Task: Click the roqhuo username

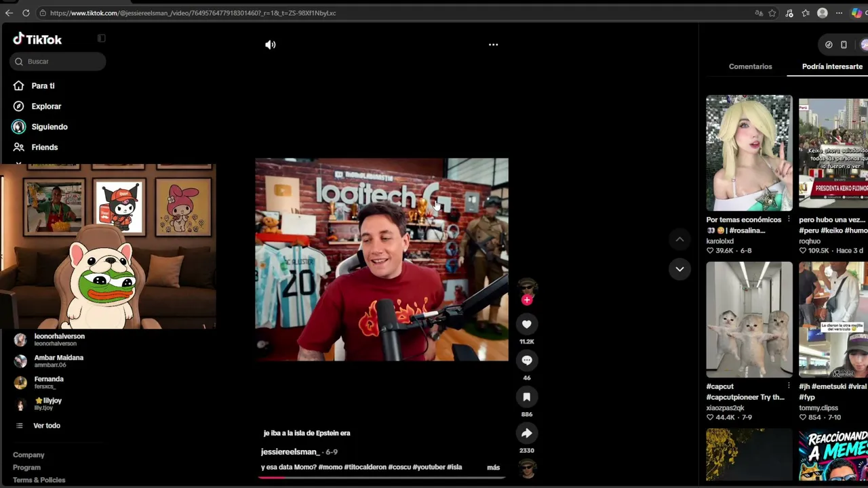Action: tap(810, 241)
